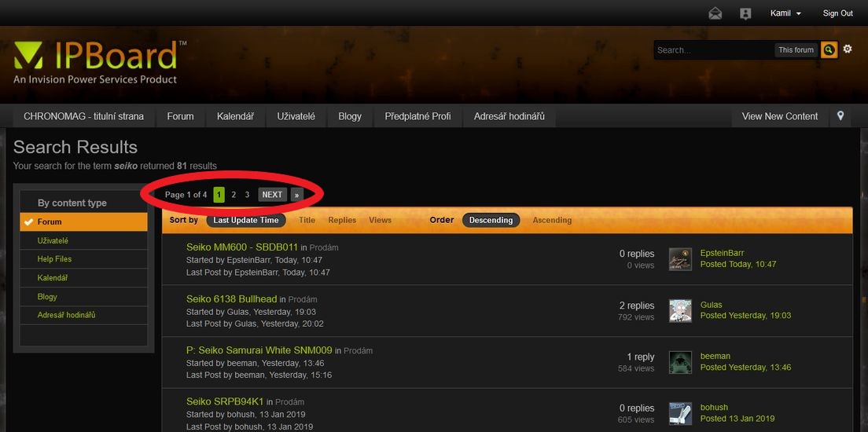Click the IPBoard logo

coord(100,62)
